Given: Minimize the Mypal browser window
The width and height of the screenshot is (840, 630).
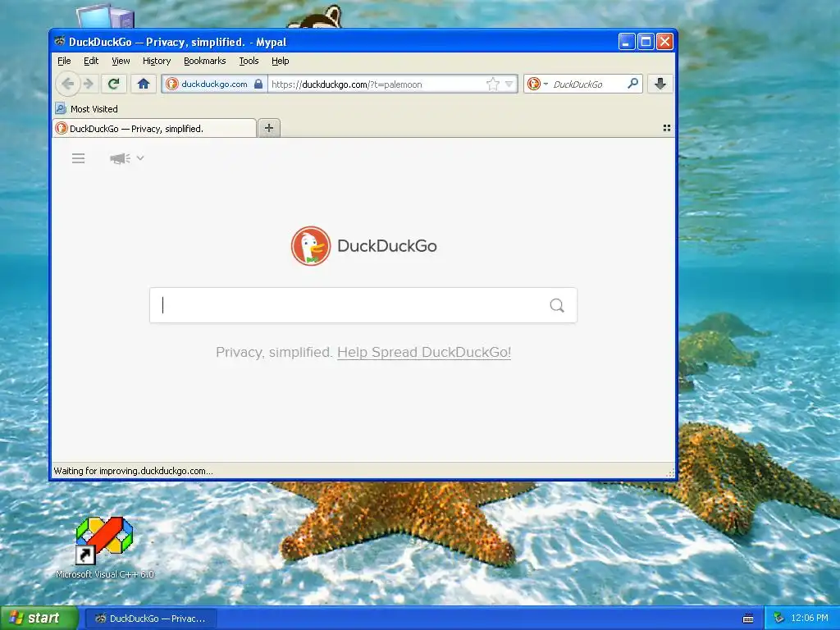Looking at the screenshot, I should [626, 42].
